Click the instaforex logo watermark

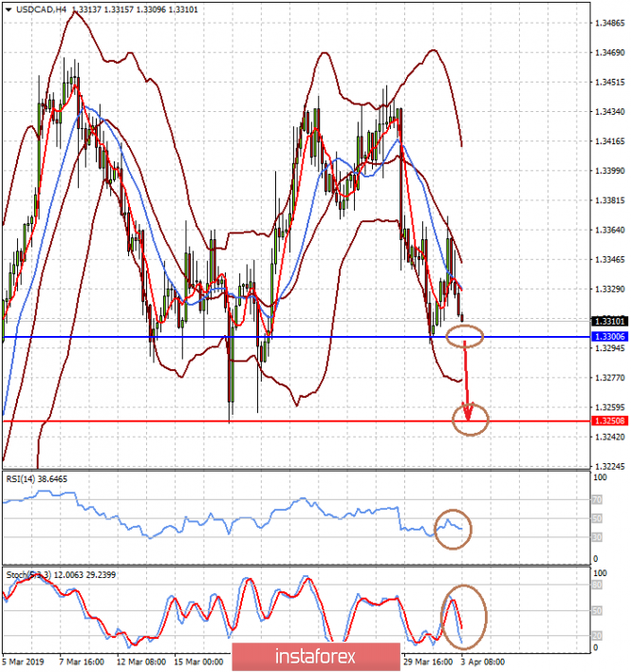click(x=315, y=656)
